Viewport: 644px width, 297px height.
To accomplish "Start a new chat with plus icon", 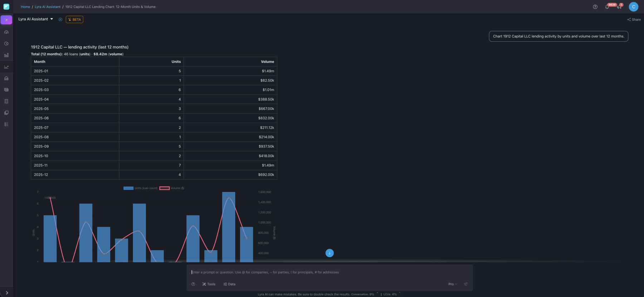I will 60,20.
